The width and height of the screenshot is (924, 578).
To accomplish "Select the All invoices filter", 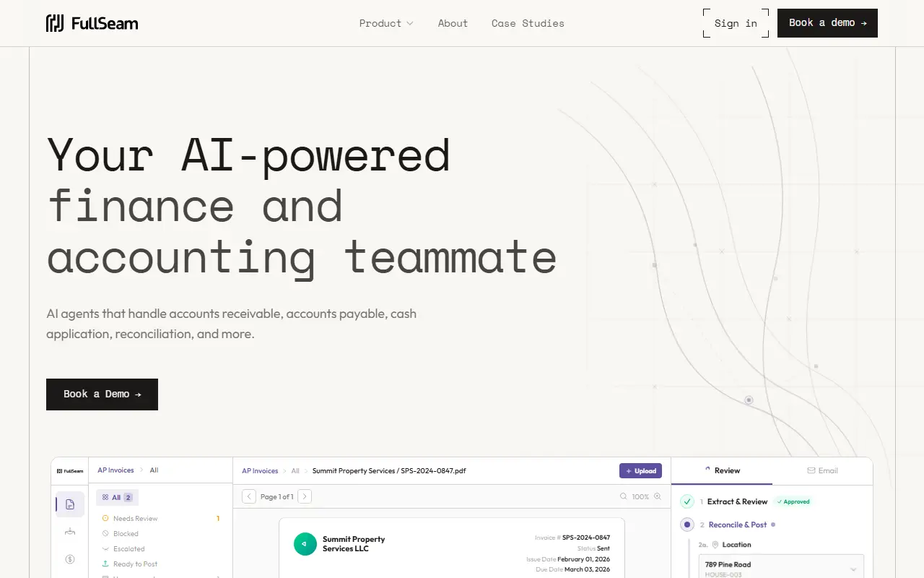I will [x=117, y=497].
